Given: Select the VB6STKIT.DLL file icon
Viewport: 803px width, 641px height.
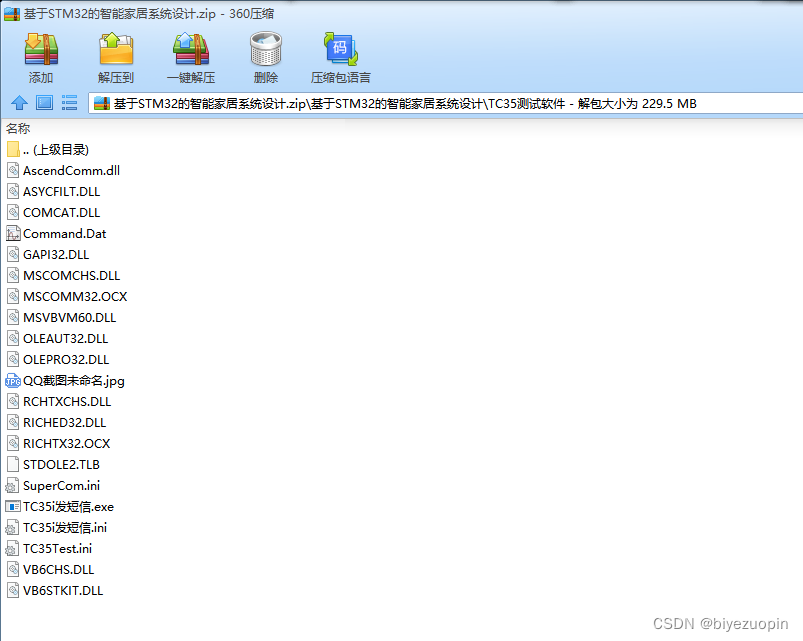Looking at the screenshot, I should (x=13, y=590).
